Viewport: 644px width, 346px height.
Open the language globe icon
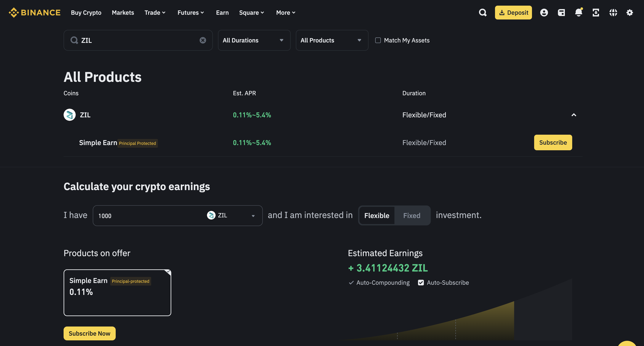click(x=613, y=13)
